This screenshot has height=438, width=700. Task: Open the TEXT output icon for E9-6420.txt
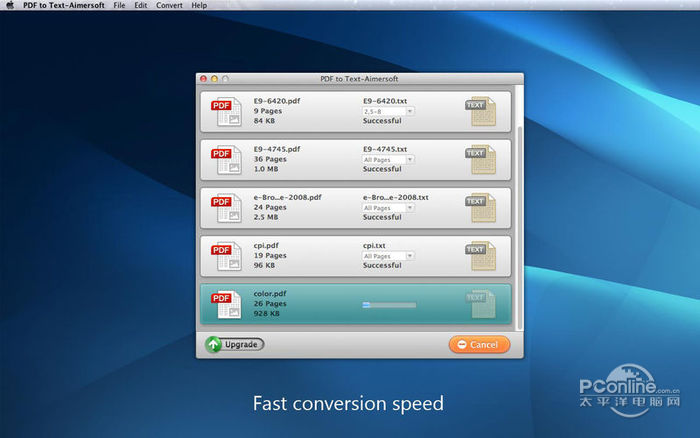pyautogui.click(x=481, y=111)
